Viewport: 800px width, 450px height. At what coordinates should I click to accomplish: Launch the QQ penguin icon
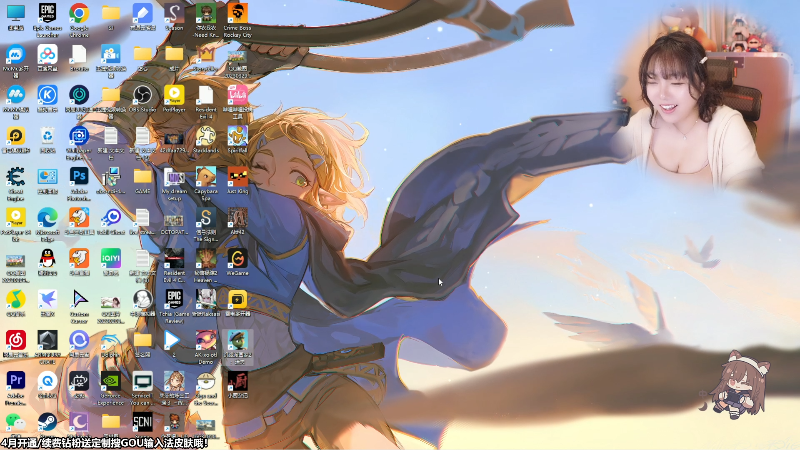[x=47, y=259]
